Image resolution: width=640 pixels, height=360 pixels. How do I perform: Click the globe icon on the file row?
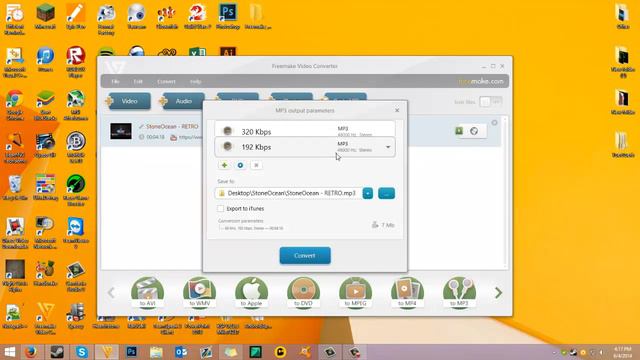coord(474,131)
